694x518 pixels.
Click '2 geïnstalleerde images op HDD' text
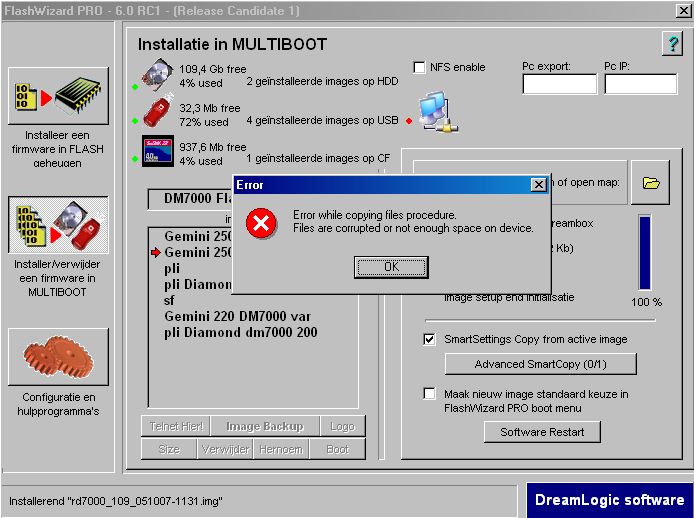[322, 81]
